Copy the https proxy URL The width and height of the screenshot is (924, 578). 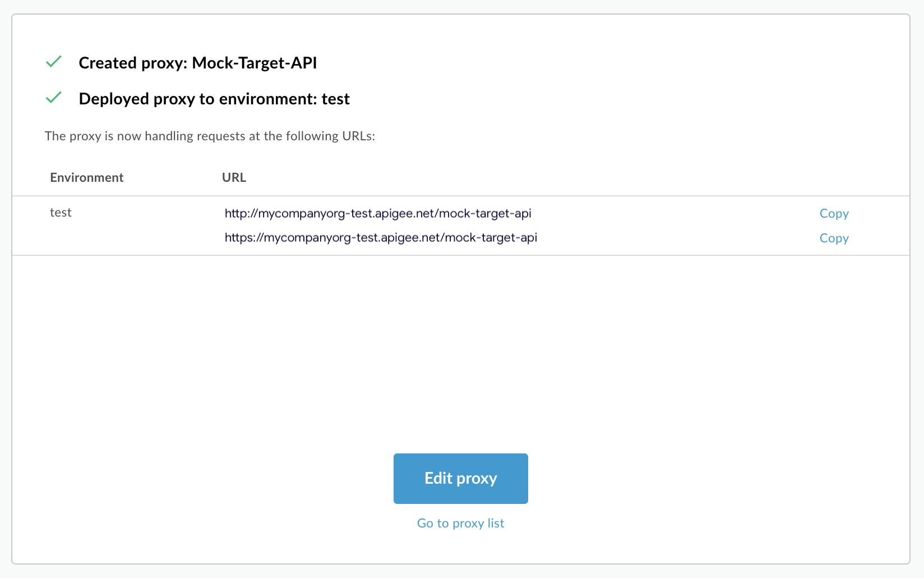pyautogui.click(x=834, y=238)
